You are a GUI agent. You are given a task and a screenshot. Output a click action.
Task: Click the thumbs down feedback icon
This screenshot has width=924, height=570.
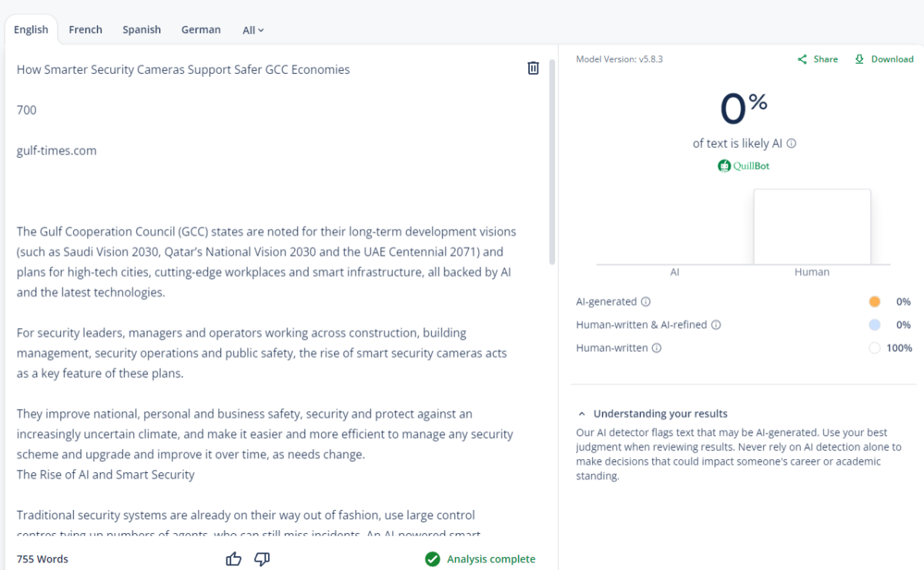click(262, 559)
